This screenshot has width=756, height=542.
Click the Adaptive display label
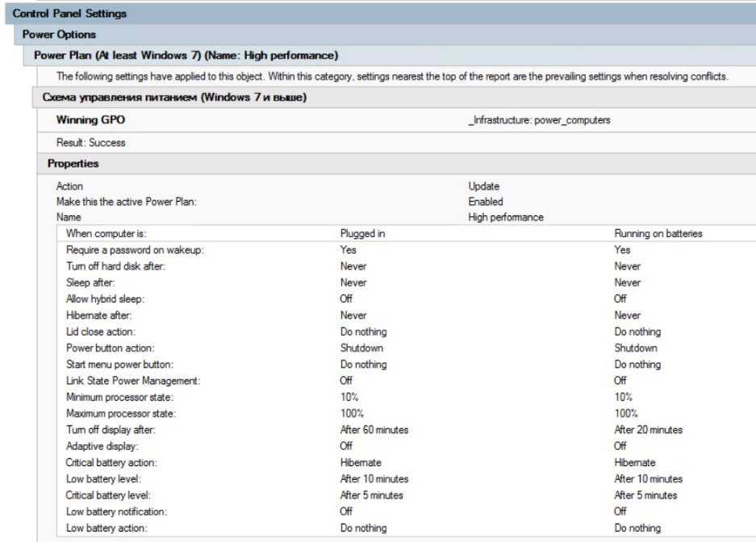point(102,447)
